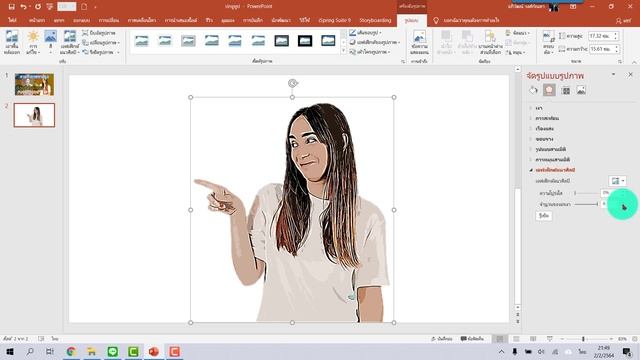This screenshot has width=640, height=360.
Task: Click the Share button at top right
Action: pyautogui.click(x=623, y=20)
